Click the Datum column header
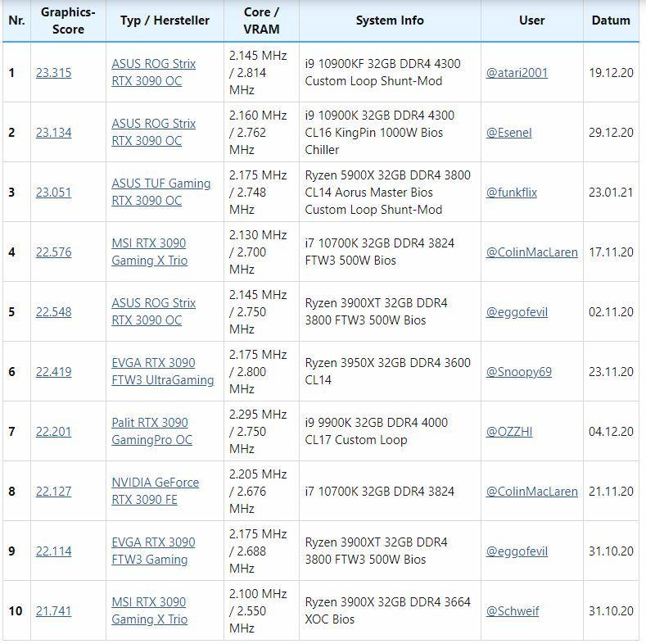 pyautogui.click(x=611, y=20)
